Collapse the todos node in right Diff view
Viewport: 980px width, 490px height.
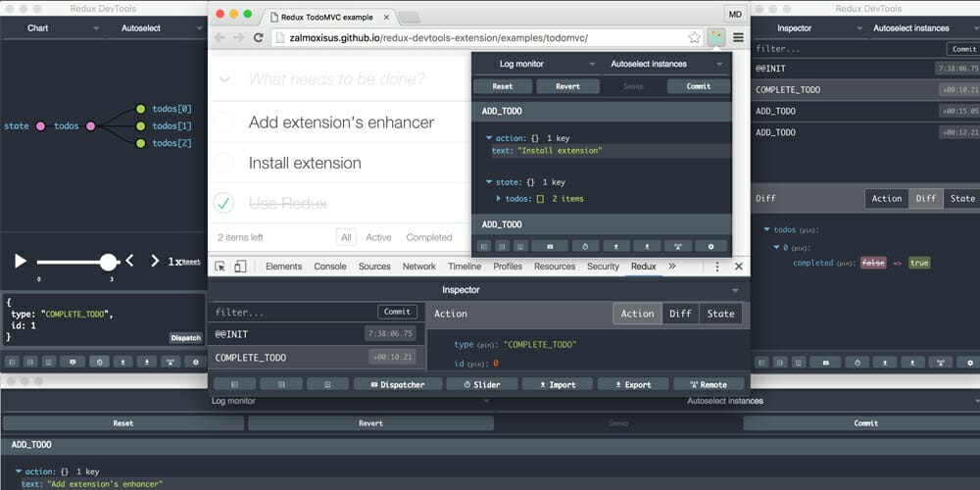click(x=767, y=230)
